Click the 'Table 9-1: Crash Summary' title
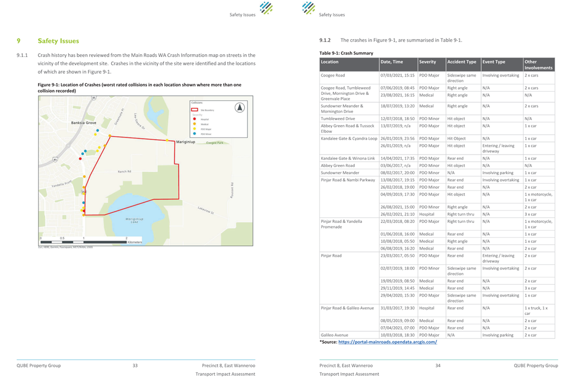The width and height of the screenshot is (575, 392). coord(346,53)
